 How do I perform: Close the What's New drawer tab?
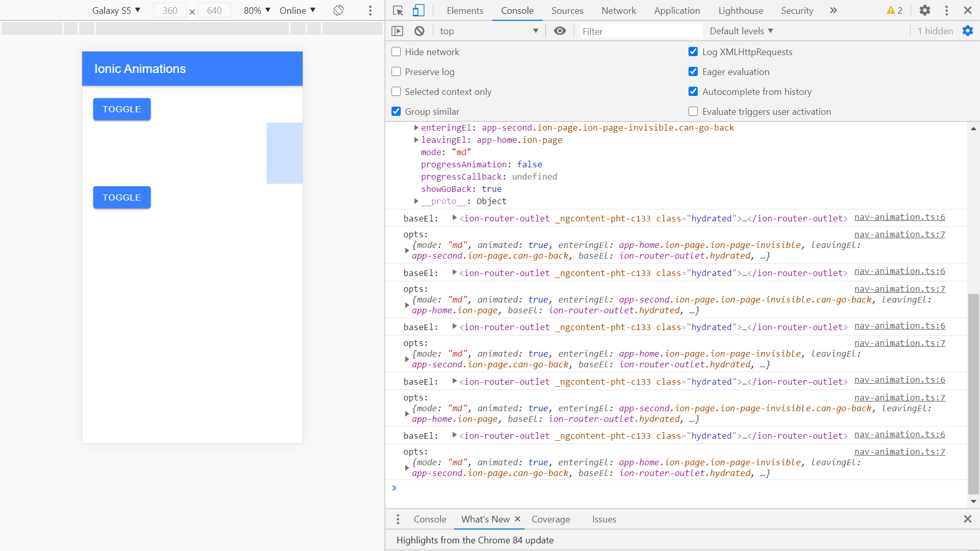click(x=518, y=519)
